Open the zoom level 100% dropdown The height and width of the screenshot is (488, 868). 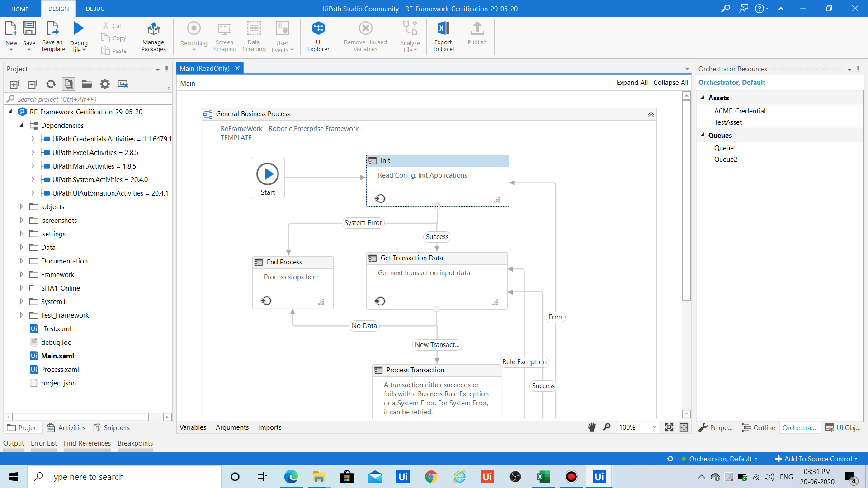(x=654, y=427)
